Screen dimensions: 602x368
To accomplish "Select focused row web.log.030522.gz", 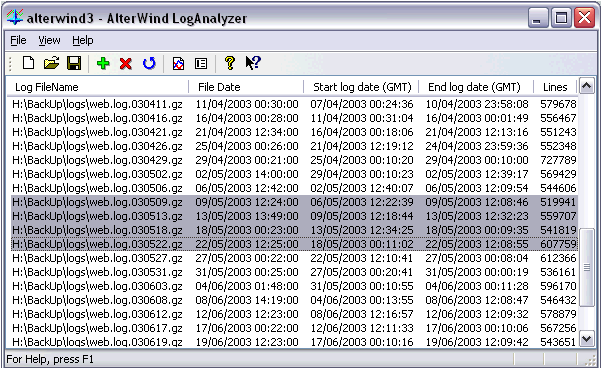I will point(294,244).
